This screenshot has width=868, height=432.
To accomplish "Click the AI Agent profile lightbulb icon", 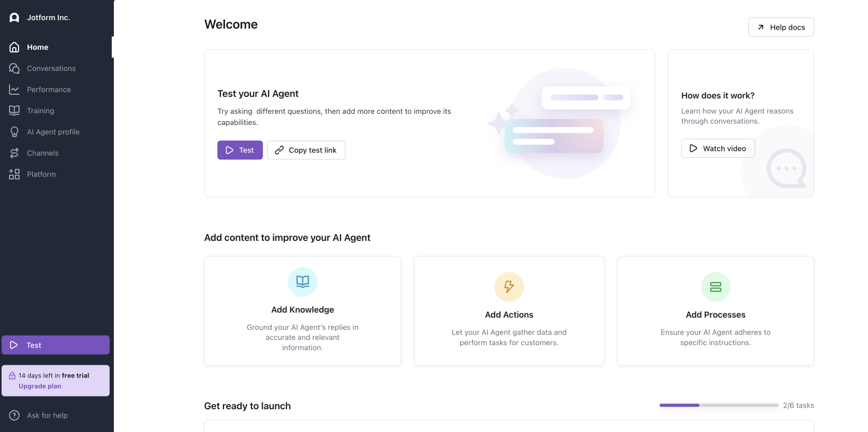I will [14, 132].
